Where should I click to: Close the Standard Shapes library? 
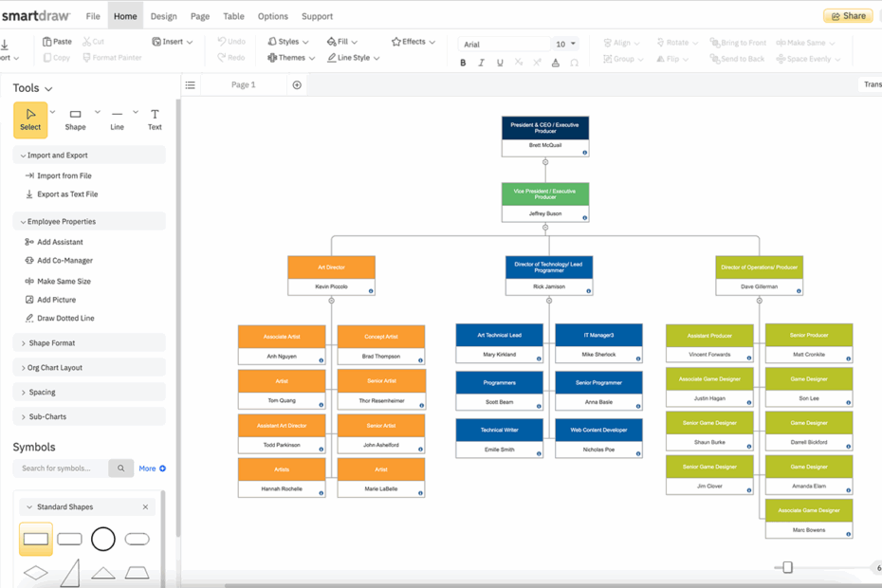point(145,507)
